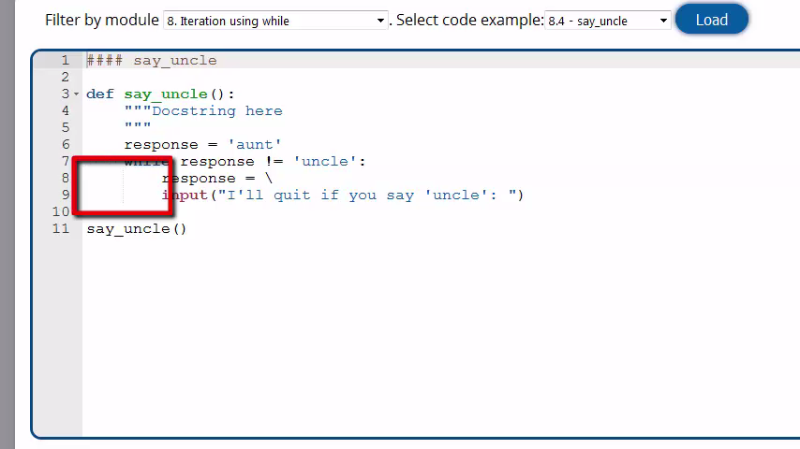Click the say_uncle() call on line 11
800x449 pixels.
pos(136,229)
